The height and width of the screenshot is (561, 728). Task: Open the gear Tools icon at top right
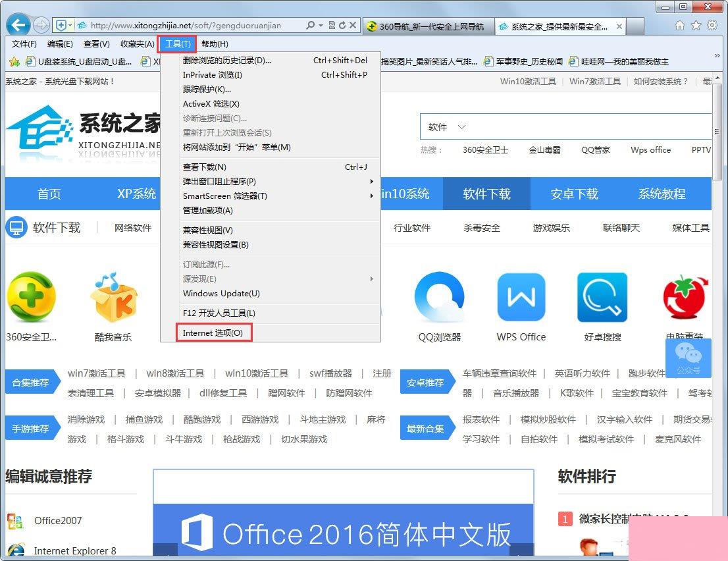(x=712, y=25)
